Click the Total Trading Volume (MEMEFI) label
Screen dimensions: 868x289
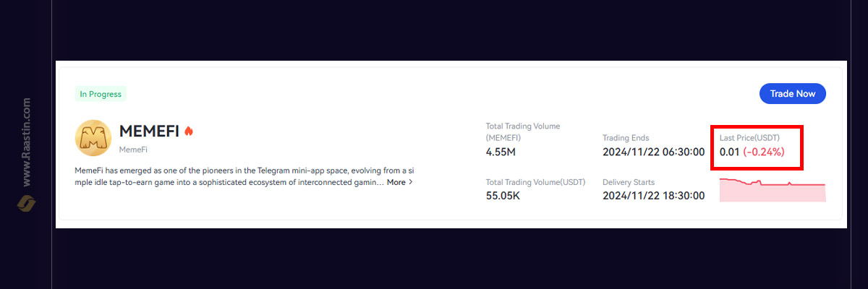pos(524,131)
